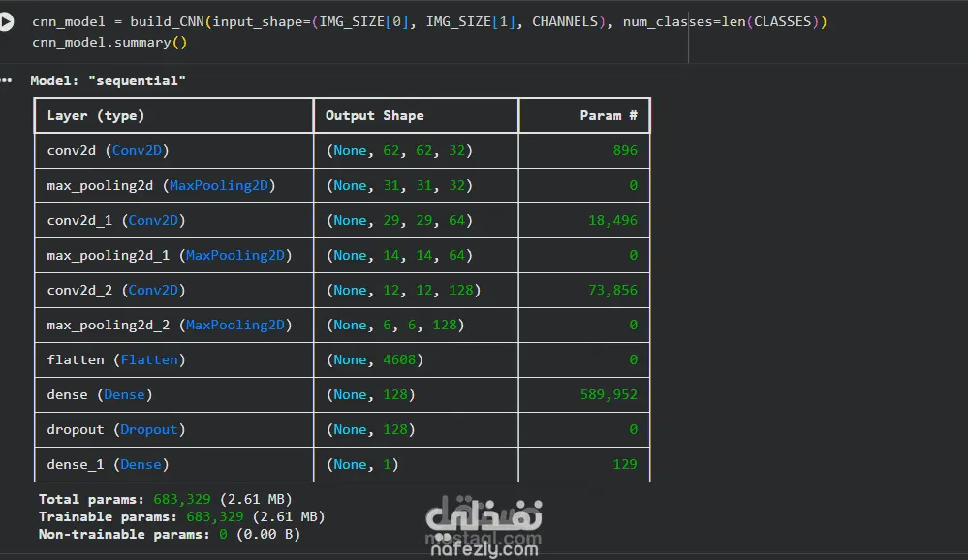Select the 18,496 parameter count
The width and height of the screenshot is (968, 560).
[x=612, y=221]
